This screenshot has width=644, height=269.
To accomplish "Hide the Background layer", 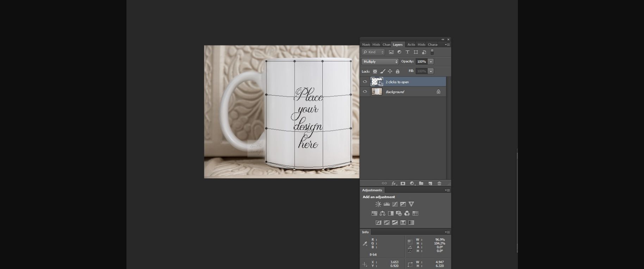I will point(365,92).
